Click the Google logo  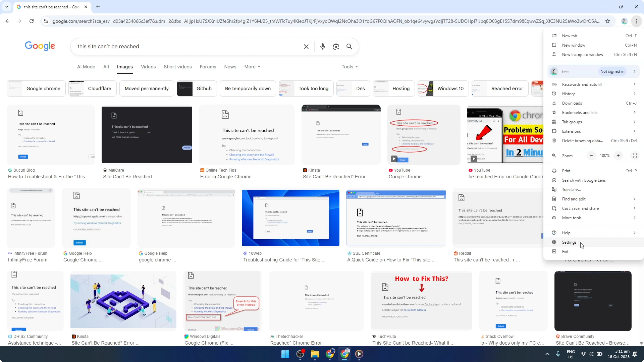40,46
